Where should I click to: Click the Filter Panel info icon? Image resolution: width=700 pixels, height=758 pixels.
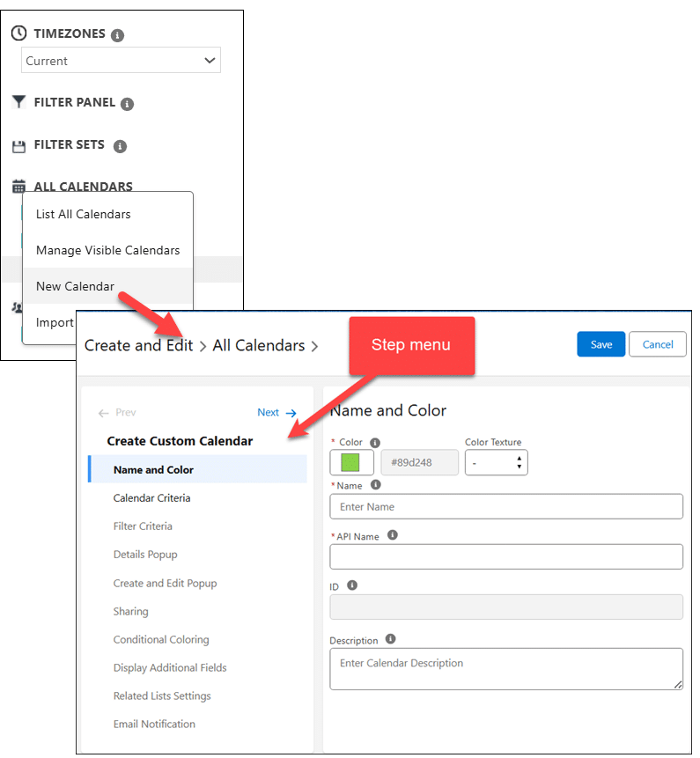(x=127, y=104)
